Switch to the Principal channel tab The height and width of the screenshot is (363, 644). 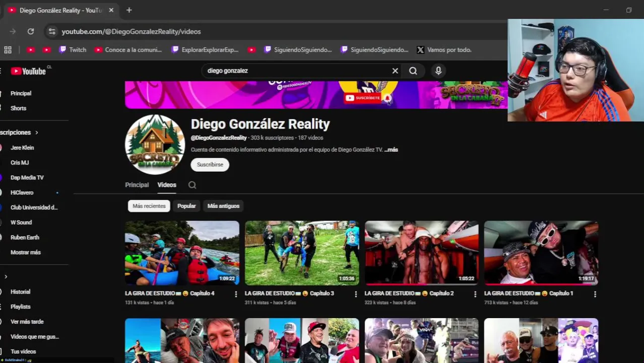pos(137,185)
